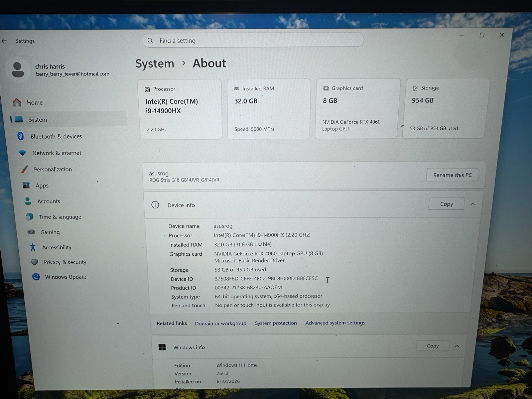Click the Microsoft Basic Render Driver text
The image size is (532, 399).
[249, 260]
